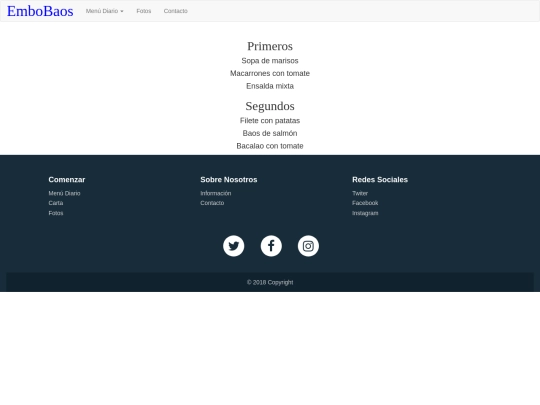Visit the Facebook text link
Viewport: 540px width, 405px height.
pyautogui.click(x=365, y=203)
